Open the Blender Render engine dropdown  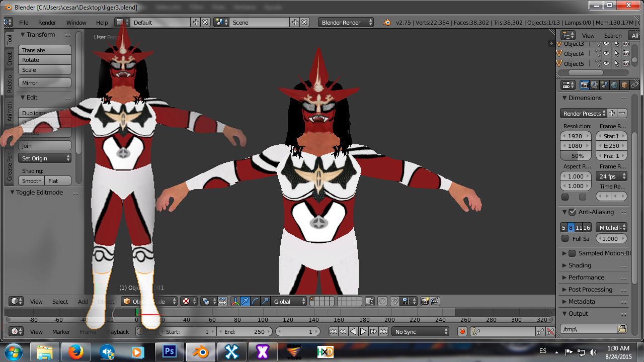347,22
